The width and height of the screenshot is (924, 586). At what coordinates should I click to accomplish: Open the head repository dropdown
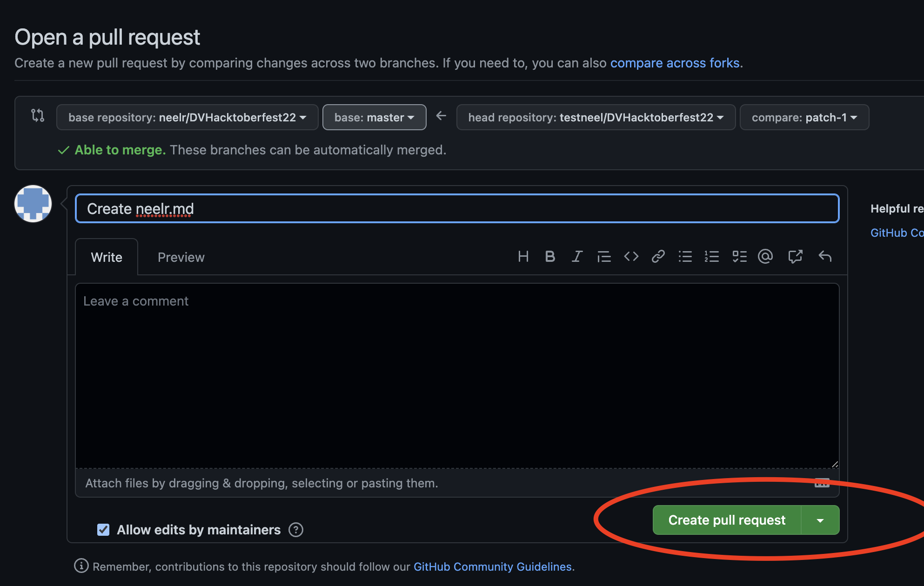click(x=596, y=117)
